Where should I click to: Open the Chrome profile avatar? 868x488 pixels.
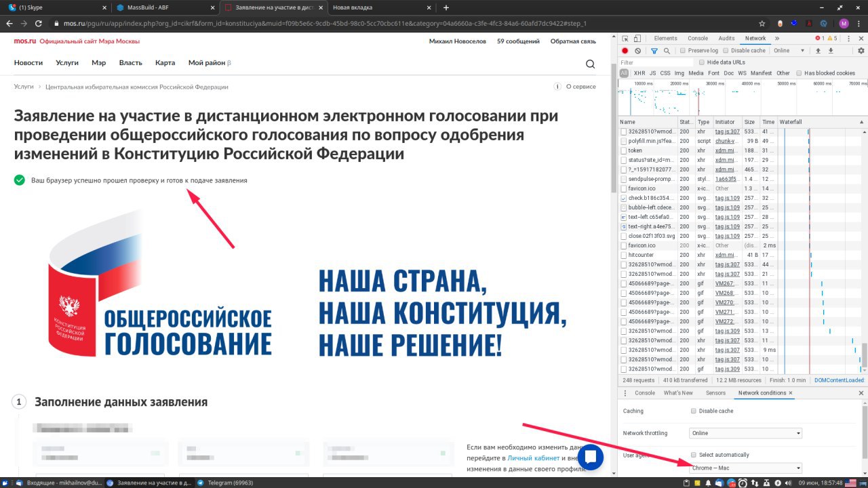[x=844, y=23]
